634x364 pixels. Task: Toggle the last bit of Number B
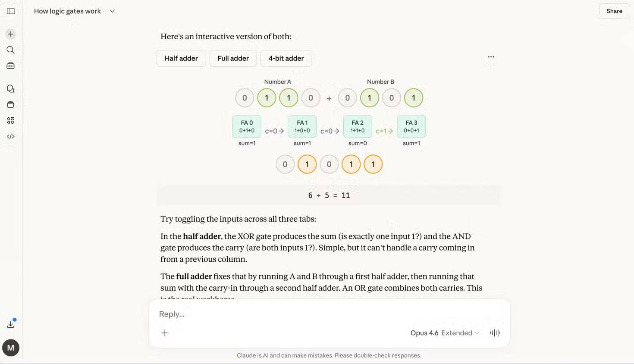click(413, 97)
